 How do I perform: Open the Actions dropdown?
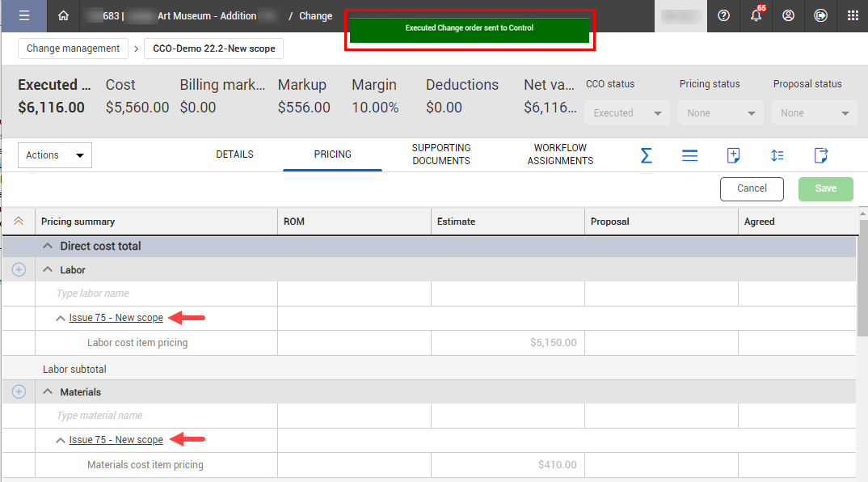click(x=55, y=155)
